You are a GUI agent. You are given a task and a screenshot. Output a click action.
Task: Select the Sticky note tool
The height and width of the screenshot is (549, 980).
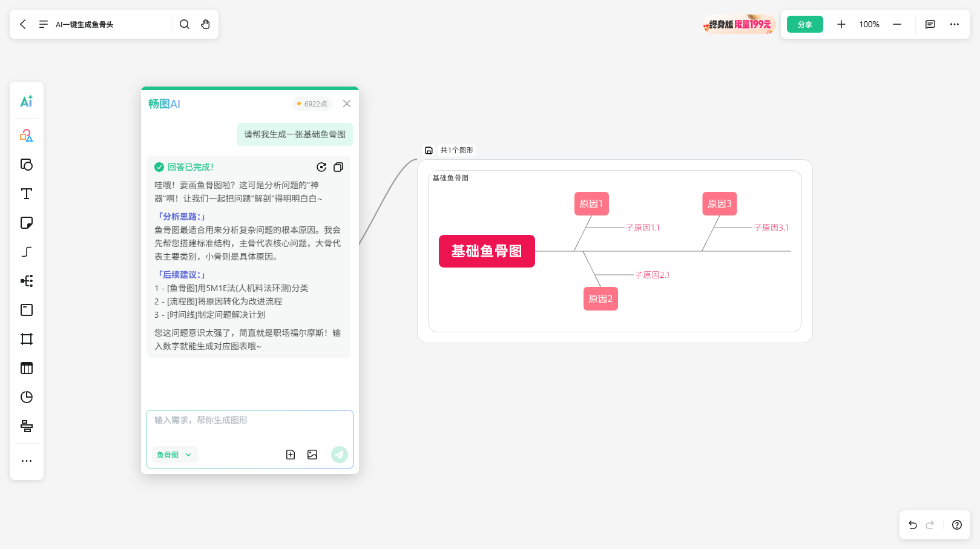[x=27, y=223]
